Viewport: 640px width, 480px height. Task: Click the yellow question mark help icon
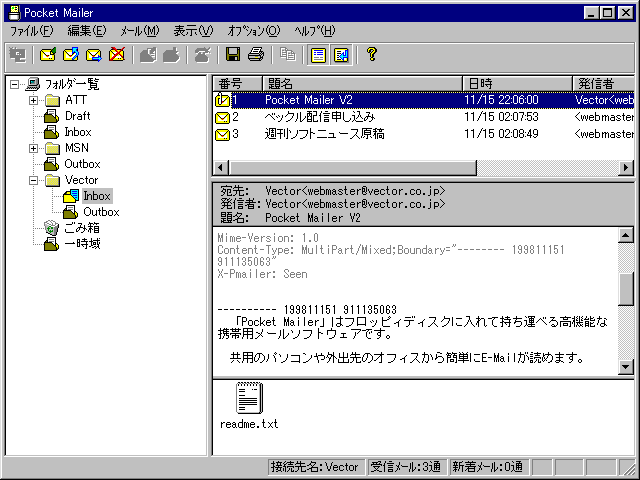click(371, 55)
